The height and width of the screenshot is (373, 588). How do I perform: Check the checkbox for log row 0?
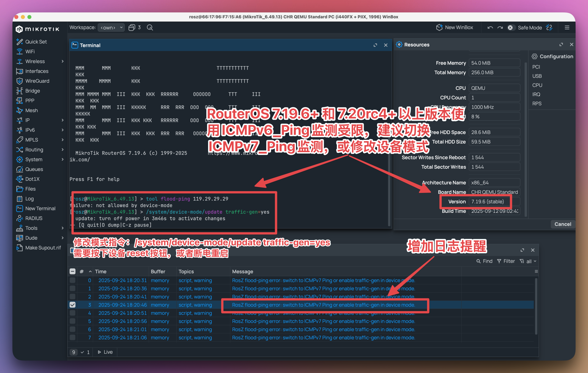pos(73,280)
